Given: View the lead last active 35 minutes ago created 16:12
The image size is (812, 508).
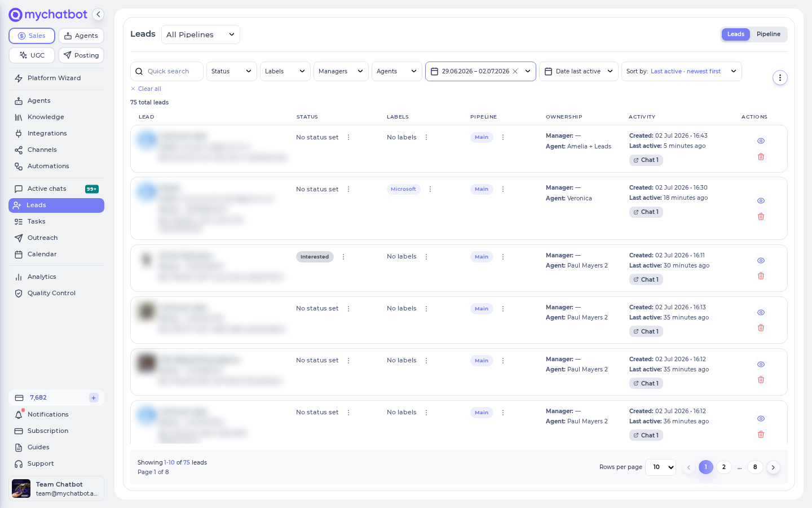Looking at the screenshot, I should (x=761, y=365).
